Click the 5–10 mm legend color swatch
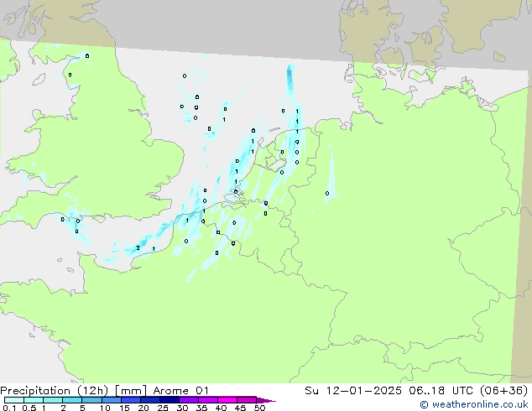Screen dimensions: 532x411 pos(91,400)
